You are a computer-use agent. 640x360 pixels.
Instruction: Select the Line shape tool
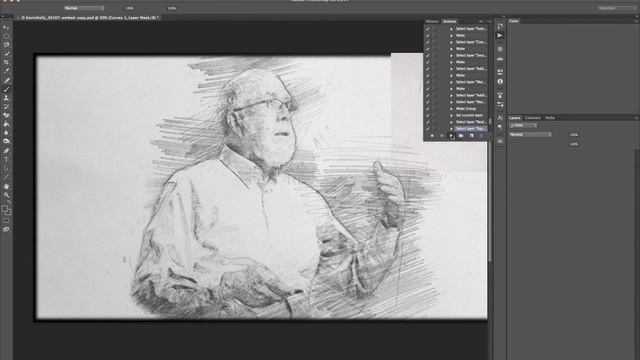(6, 177)
